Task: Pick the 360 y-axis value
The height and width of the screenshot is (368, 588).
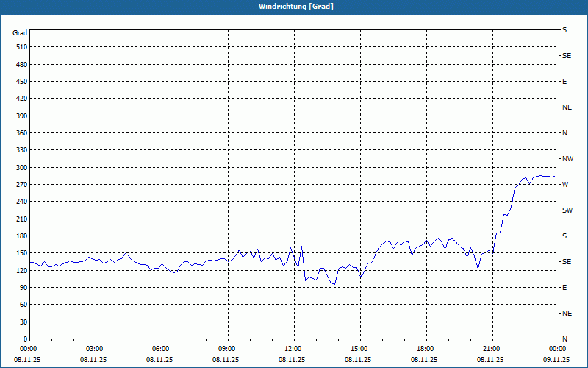Action: 22,133
